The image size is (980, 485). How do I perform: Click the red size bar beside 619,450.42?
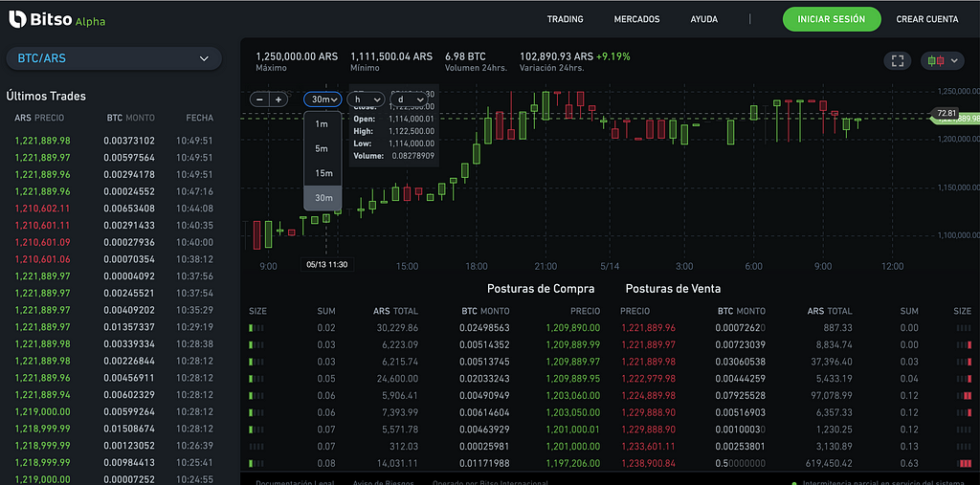pos(964,463)
